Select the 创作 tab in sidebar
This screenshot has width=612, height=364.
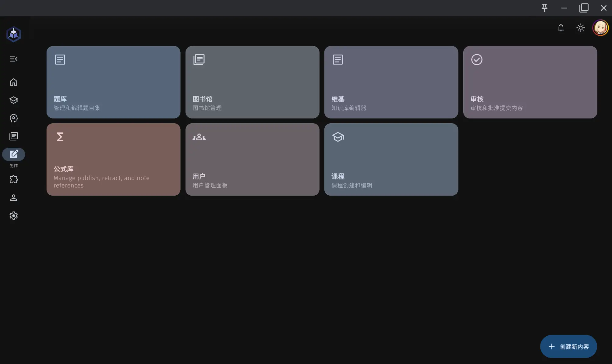pyautogui.click(x=14, y=154)
